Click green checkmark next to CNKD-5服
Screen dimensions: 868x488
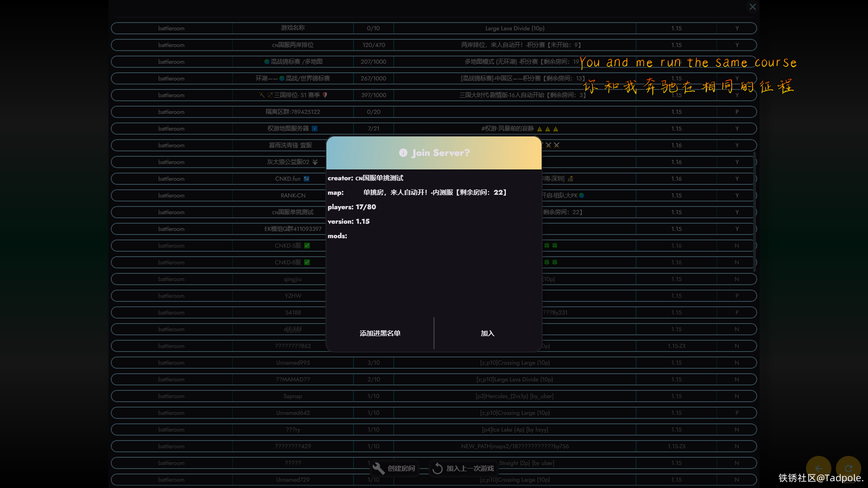pyautogui.click(x=307, y=246)
